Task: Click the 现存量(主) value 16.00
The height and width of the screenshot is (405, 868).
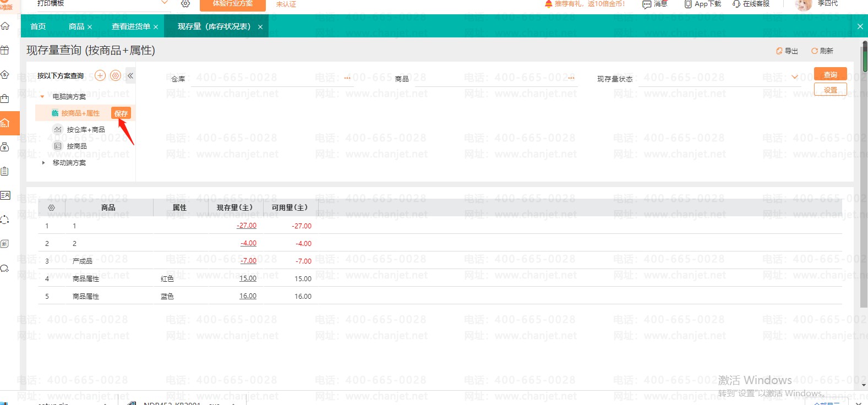Action: [248, 296]
